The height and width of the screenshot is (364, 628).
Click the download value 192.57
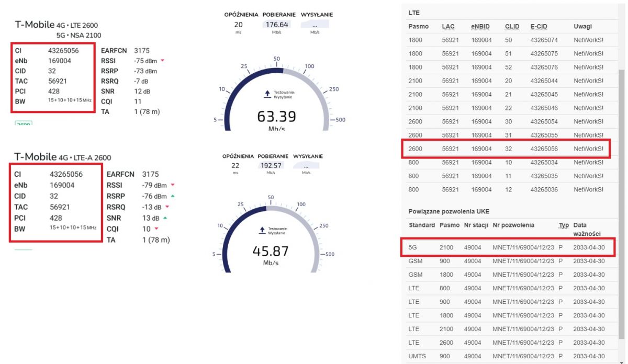coord(271,165)
